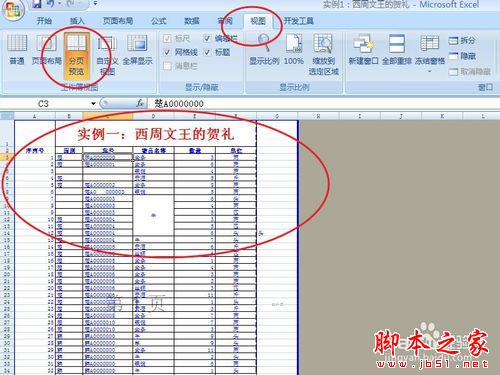
Task: Switch to 普通 workbook view
Action: click(x=17, y=50)
